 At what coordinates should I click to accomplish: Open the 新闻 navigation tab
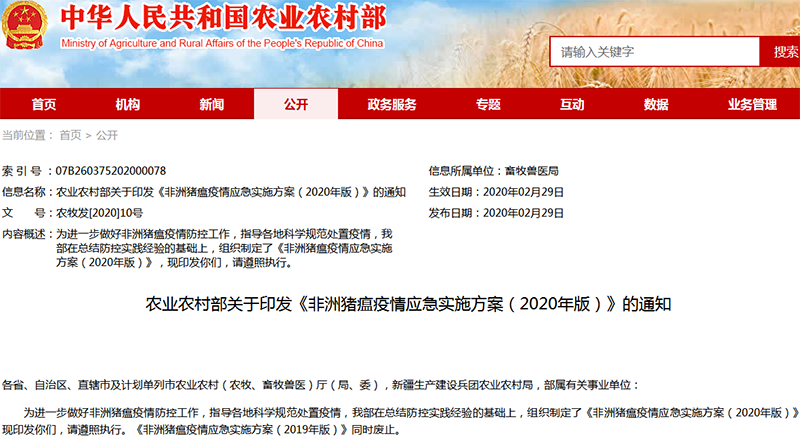(212, 104)
